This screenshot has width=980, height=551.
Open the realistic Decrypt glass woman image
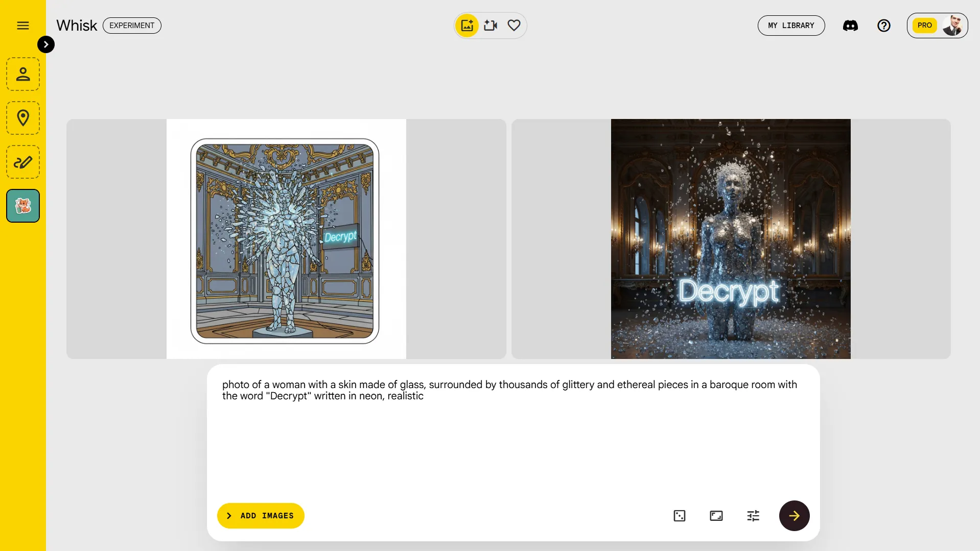click(x=731, y=239)
